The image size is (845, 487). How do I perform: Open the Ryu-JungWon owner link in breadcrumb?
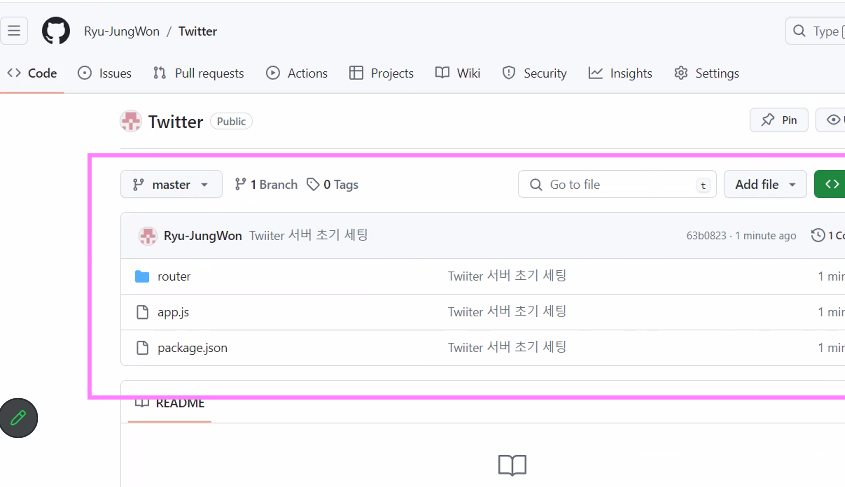122,31
